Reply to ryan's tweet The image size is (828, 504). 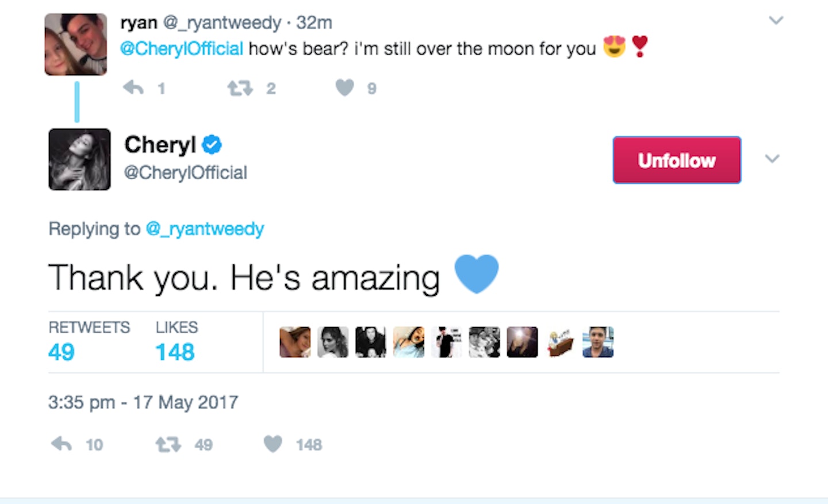[133, 88]
